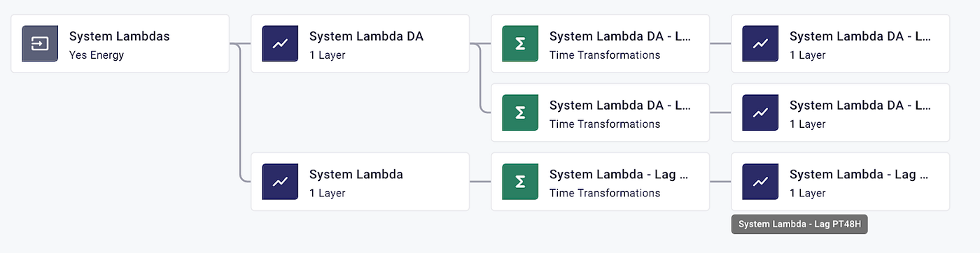Screen dimensions: 980x253
Task: Click chart icon of System Lambda - Lag layer node
Action: tap(760, 182)
